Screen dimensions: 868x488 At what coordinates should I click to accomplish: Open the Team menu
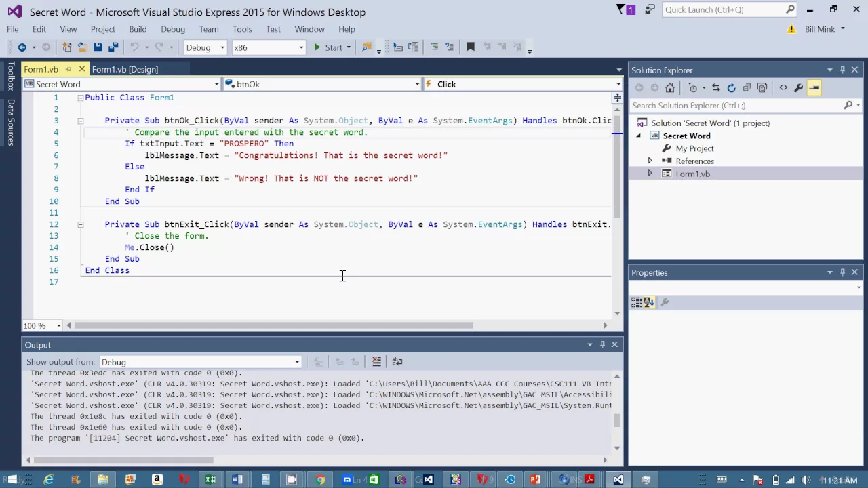coord(209,29)
